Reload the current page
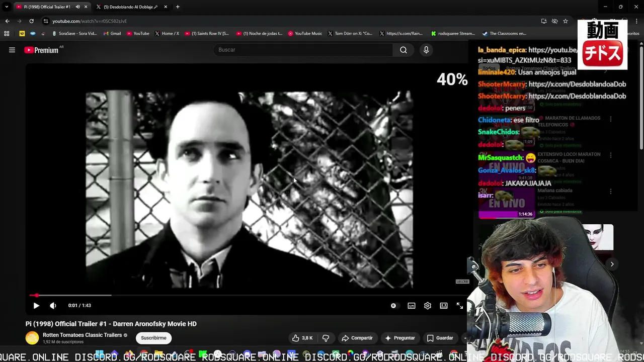The image size is (644, 362). (31, 21)
